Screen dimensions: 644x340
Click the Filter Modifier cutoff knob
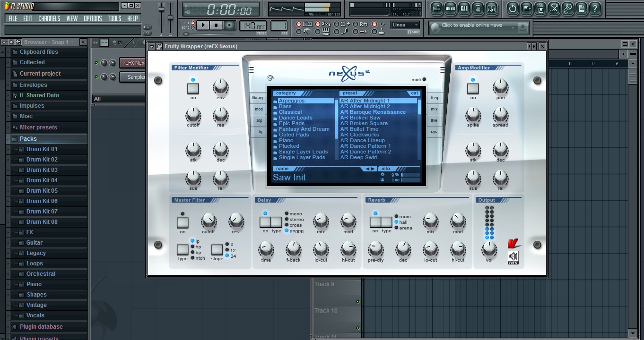coord(193,115)
